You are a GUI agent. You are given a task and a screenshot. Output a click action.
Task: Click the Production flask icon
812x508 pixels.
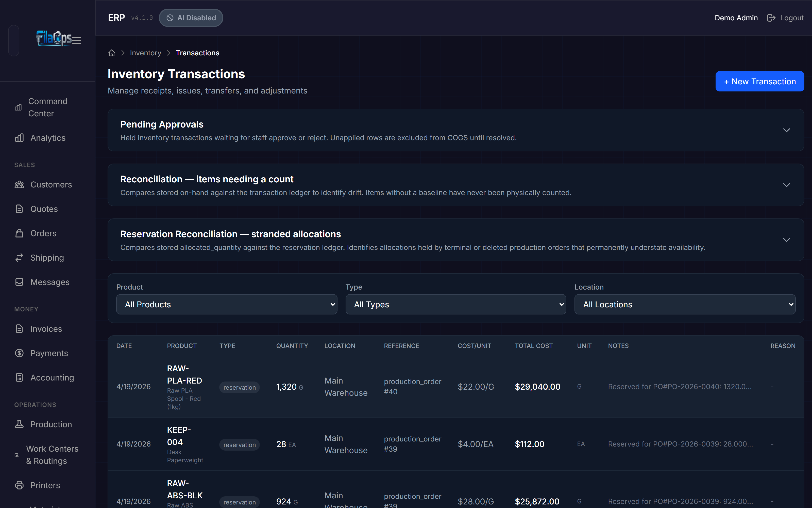(19, 424)
